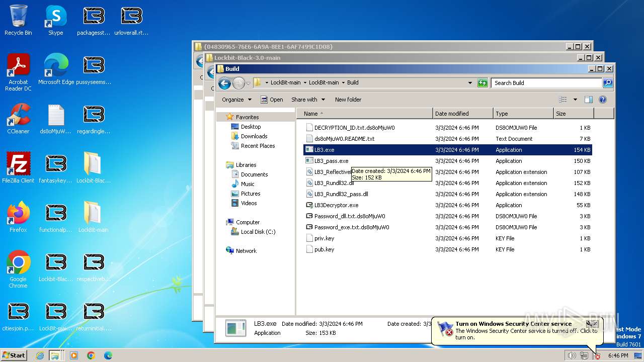
Task: Open Internet Explorer from taskbar
Action: pos(40,355)
